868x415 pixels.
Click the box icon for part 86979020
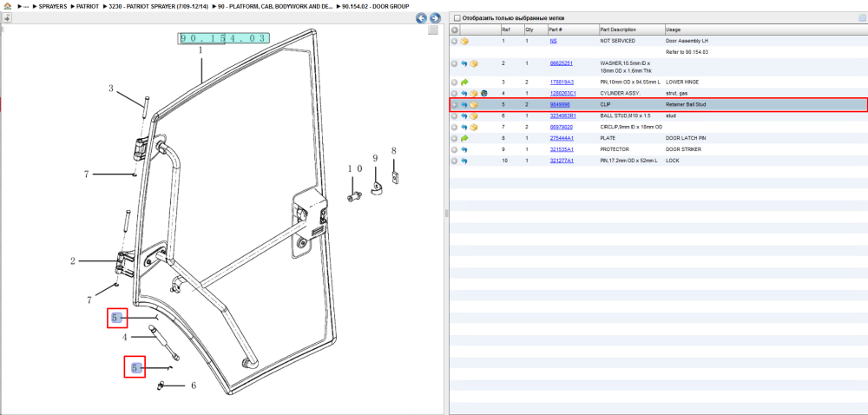473,128
